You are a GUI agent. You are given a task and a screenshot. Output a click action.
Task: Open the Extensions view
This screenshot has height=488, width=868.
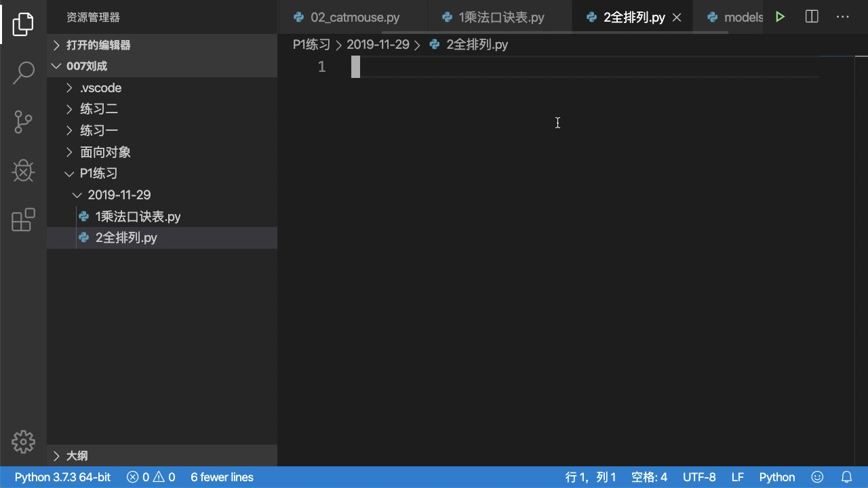coord(23,220)
